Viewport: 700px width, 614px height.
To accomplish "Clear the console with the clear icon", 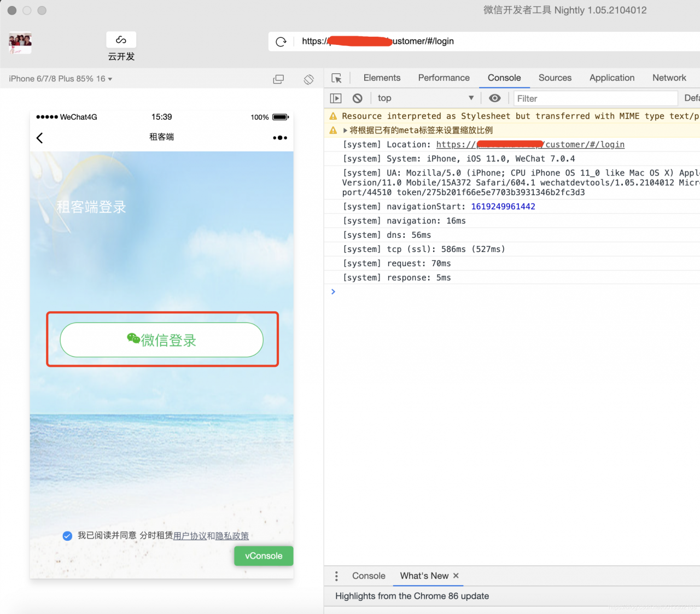I will tap(358, 98).
